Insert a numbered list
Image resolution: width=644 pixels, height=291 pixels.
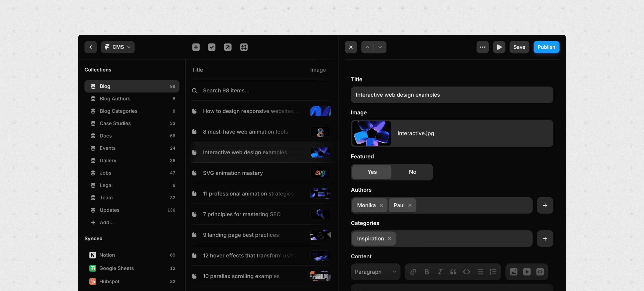[x=493, y=272]
